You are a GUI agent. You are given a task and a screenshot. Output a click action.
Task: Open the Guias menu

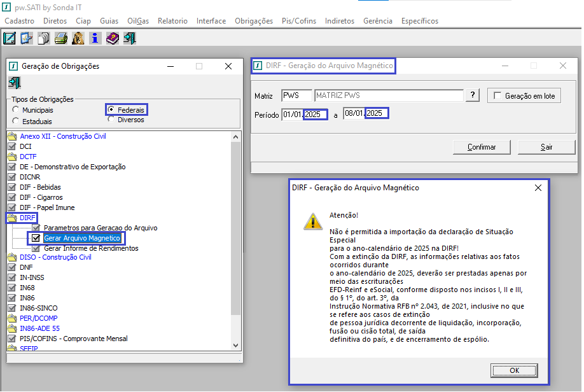(109, 21)
